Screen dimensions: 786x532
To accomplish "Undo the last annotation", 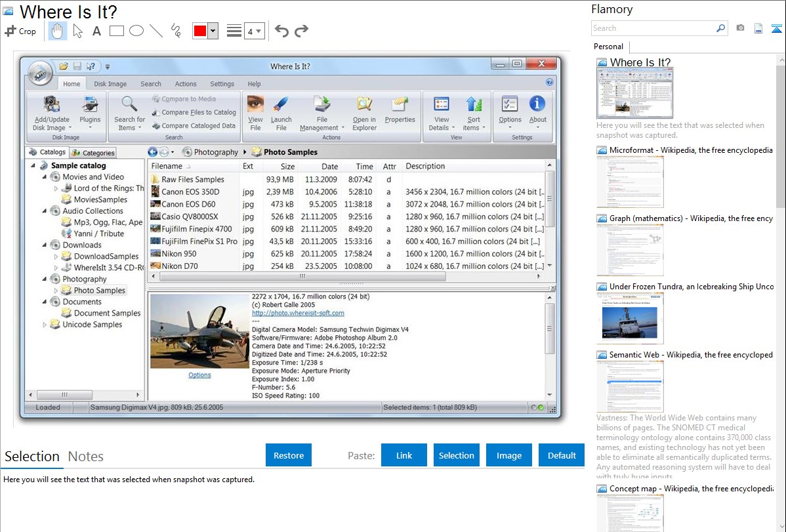I will (281, 31).
